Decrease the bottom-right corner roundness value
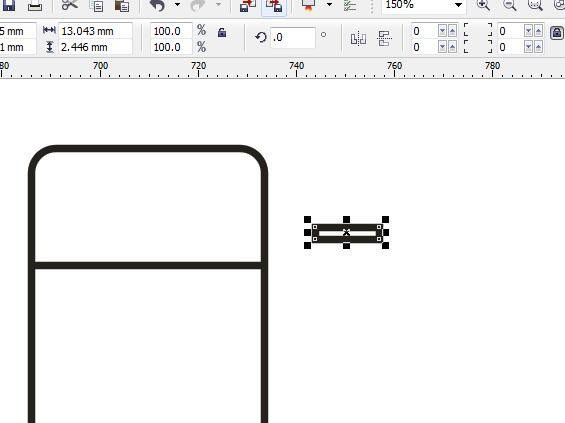 pos(529,47)
